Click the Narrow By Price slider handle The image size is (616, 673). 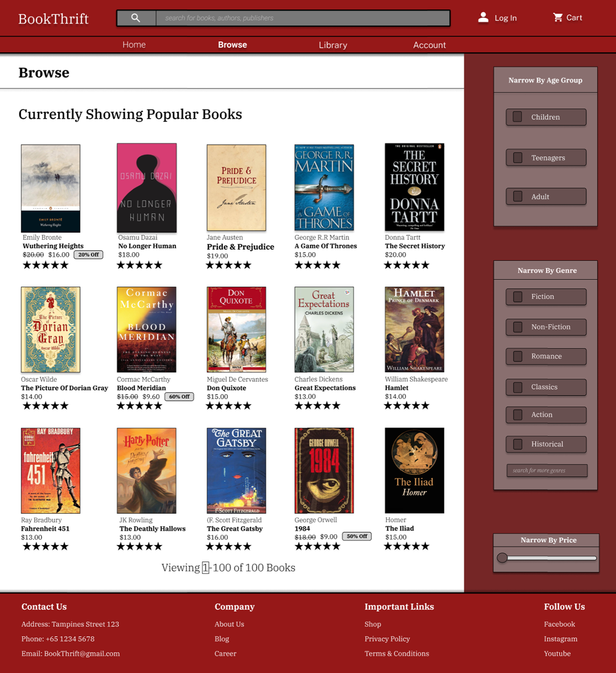click(x=503, y=558)
